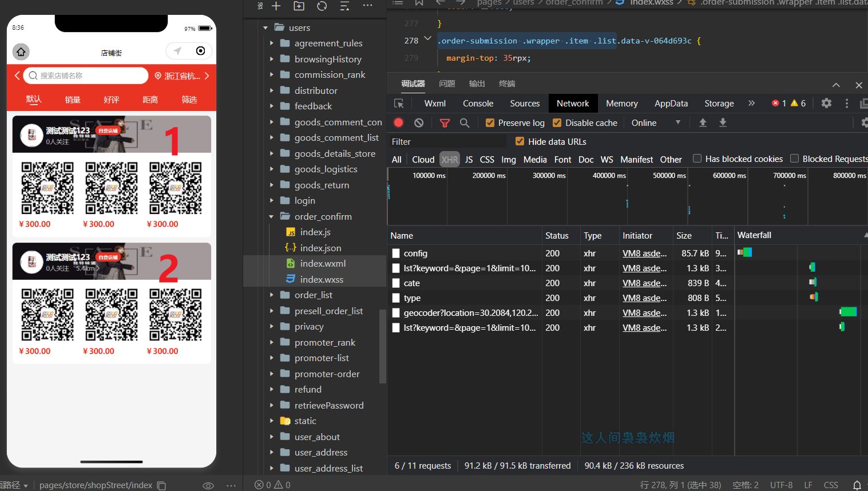
Task: Uncheck Hide data URLs
Action: point(520,141)
